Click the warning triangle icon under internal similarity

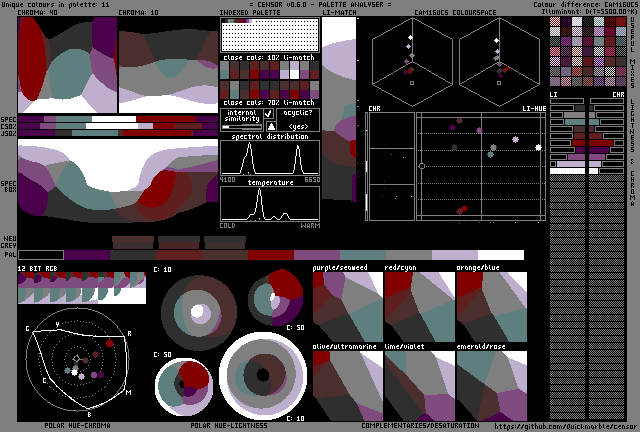(x=270, y=126)
